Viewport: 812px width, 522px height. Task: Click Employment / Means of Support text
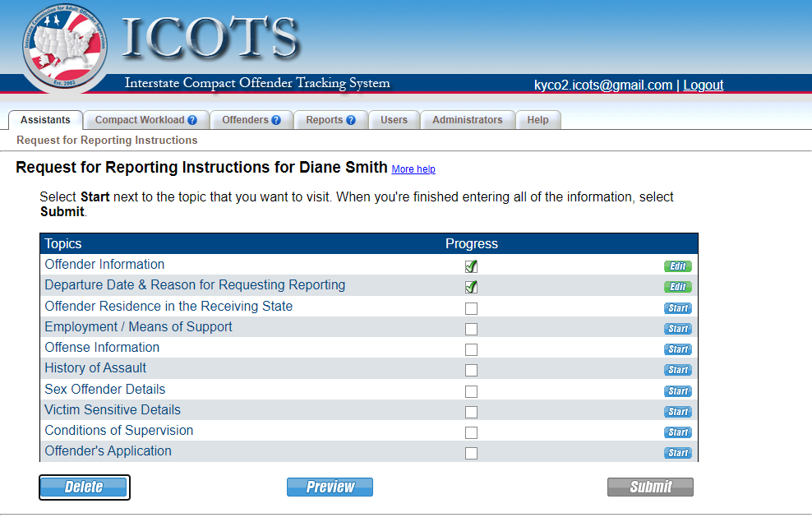138,327
